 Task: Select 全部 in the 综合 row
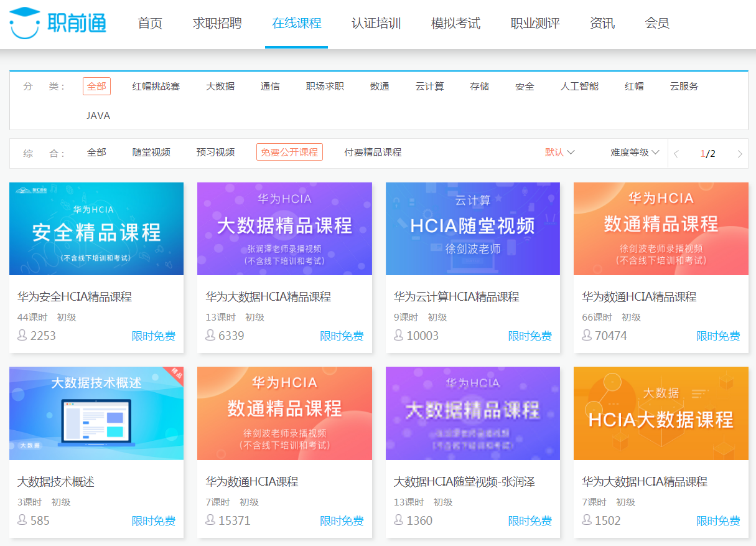(96, 153)
